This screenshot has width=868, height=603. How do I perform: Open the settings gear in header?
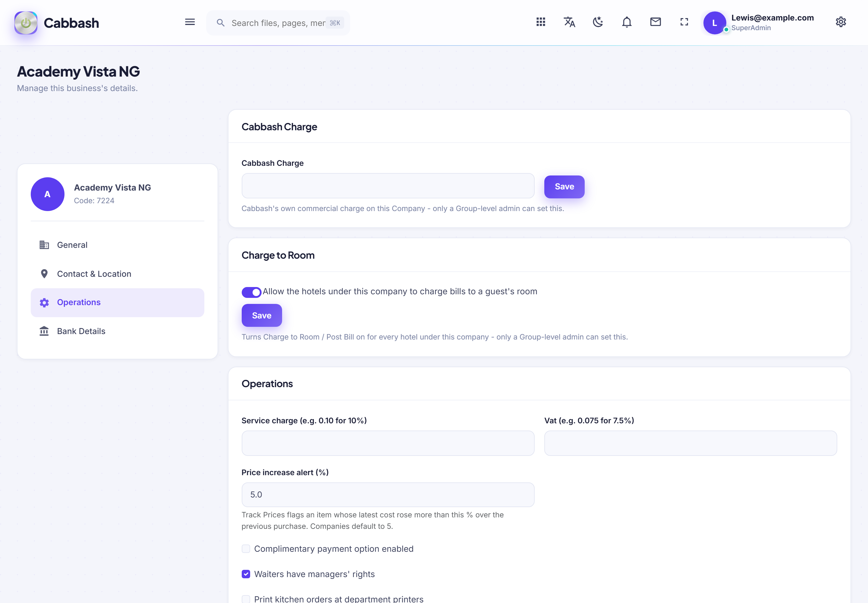coord(841,22)
